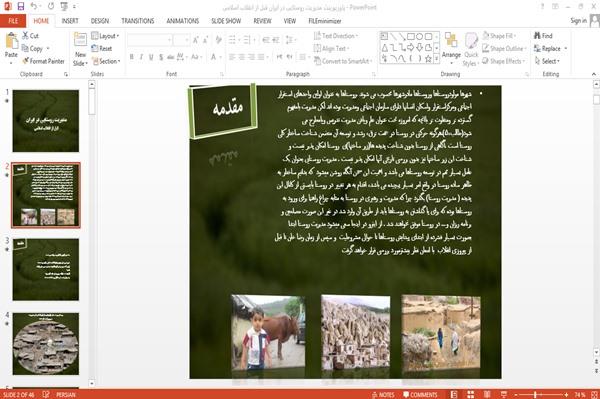Open spell check icon in status bar

point(46,394)
